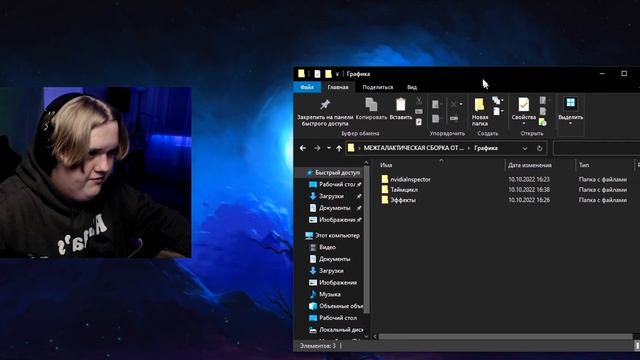
Task: Select Этот компьютер in navigation pane
Action: pyautogui.click(x=333, y=236)
